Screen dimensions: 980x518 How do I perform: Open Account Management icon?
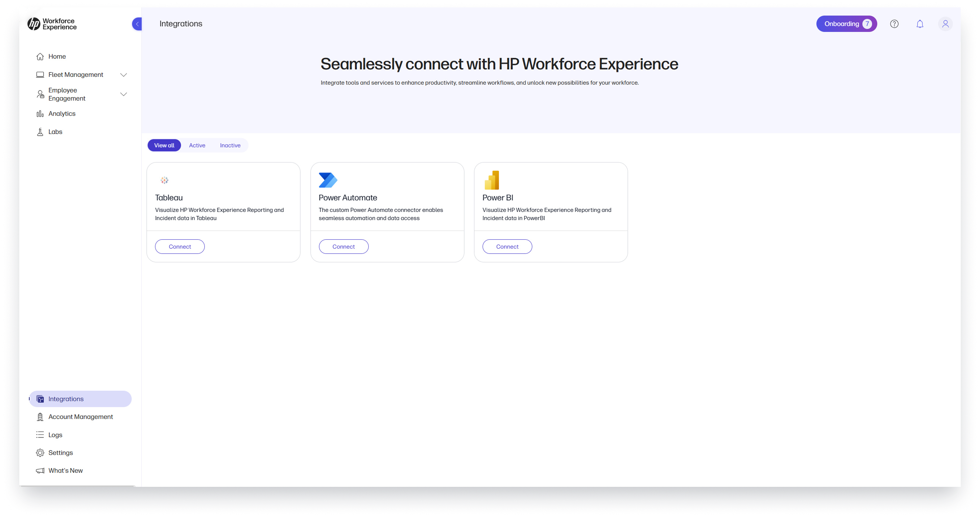[40, 416]
